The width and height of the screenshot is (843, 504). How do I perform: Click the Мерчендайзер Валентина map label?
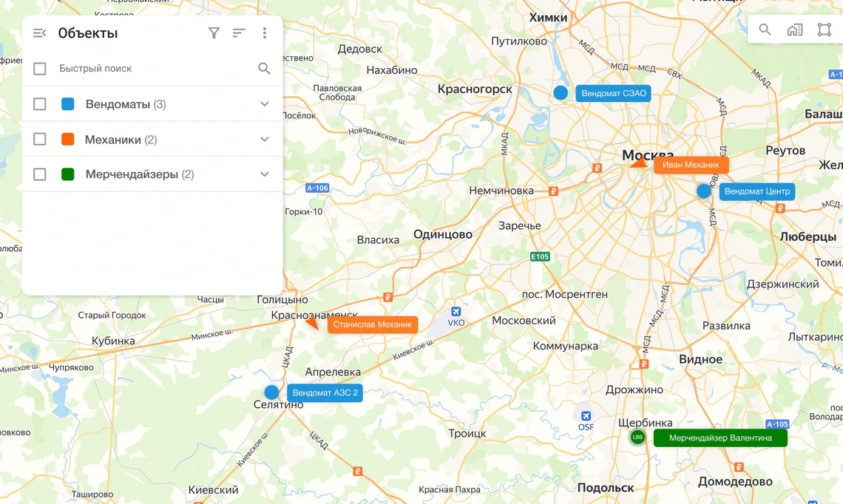pos(720,438)
